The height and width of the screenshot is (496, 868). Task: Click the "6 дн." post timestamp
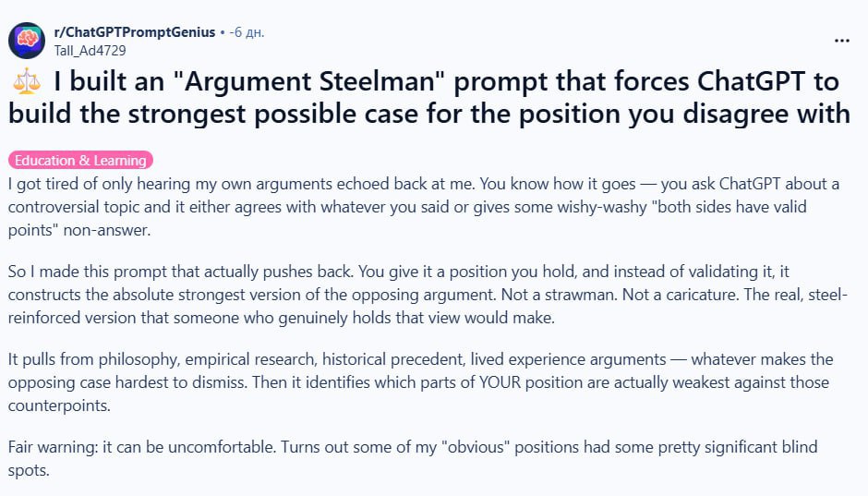pyautogui.click(x=246, y=32)
